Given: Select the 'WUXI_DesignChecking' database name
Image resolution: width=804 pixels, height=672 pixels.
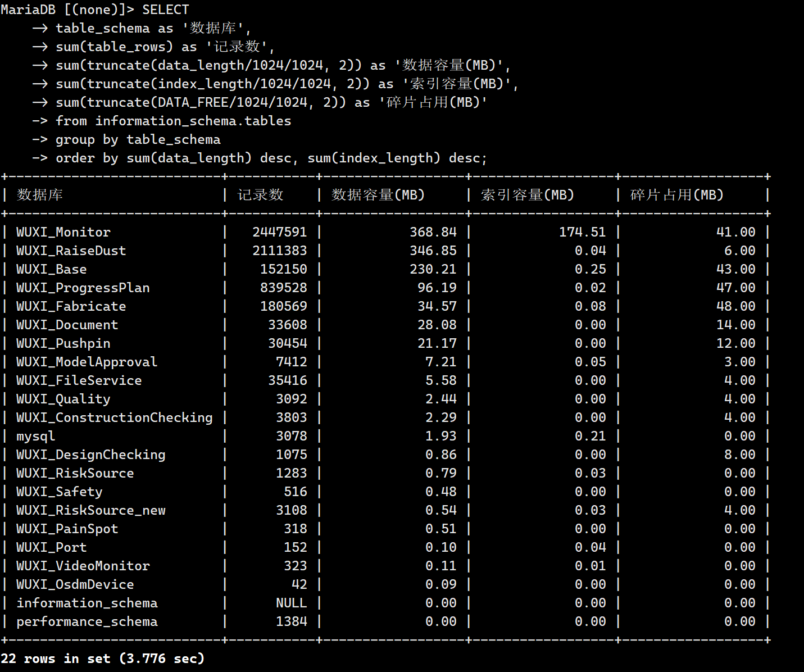Looking at the screenshot, I should 91,455.
